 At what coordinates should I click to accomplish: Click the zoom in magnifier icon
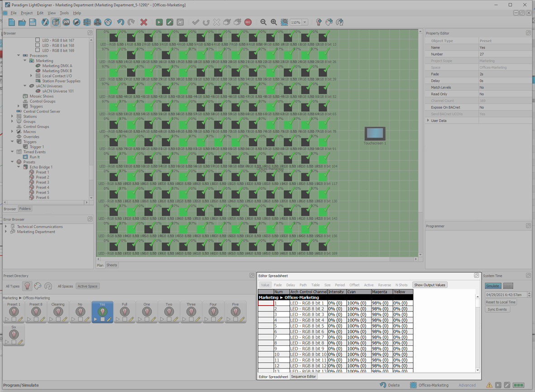coord(274,22)
